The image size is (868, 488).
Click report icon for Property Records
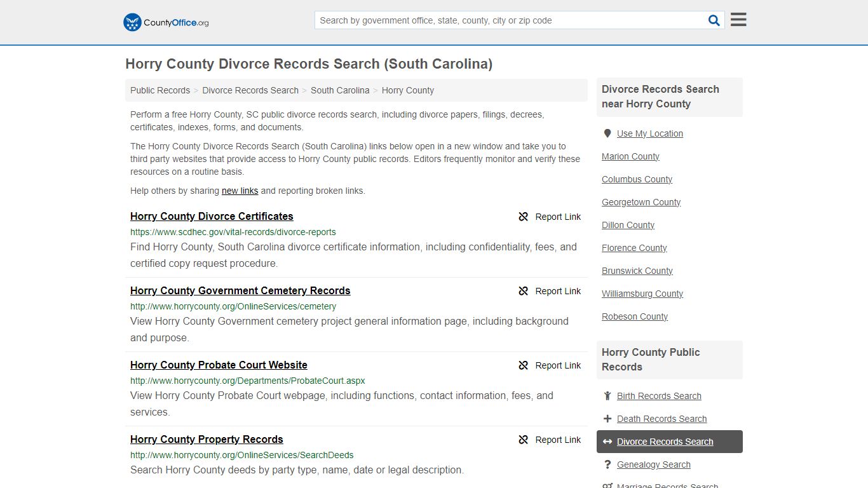click(x=524, y=440)
